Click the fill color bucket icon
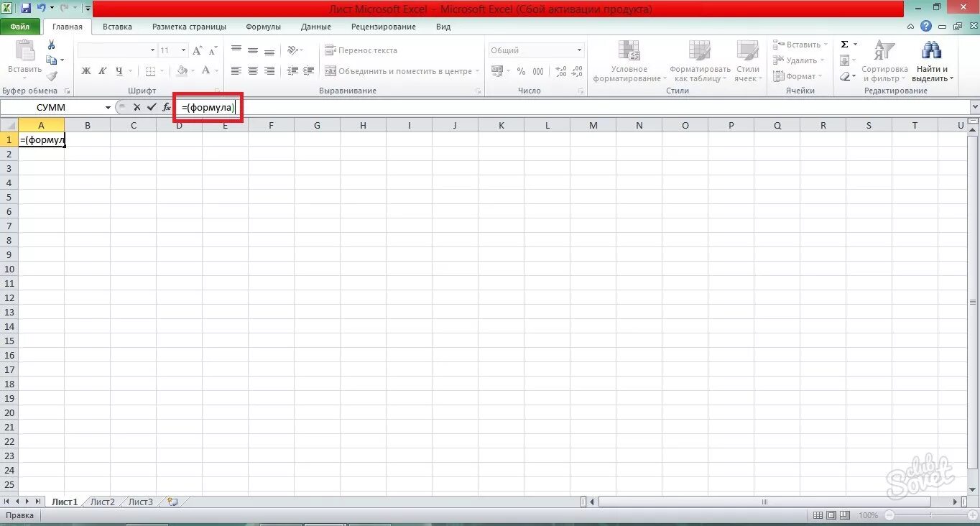Image resolution: width=980 pixels, height=526 pixels. pyautogui.click(x=182, y=71)
